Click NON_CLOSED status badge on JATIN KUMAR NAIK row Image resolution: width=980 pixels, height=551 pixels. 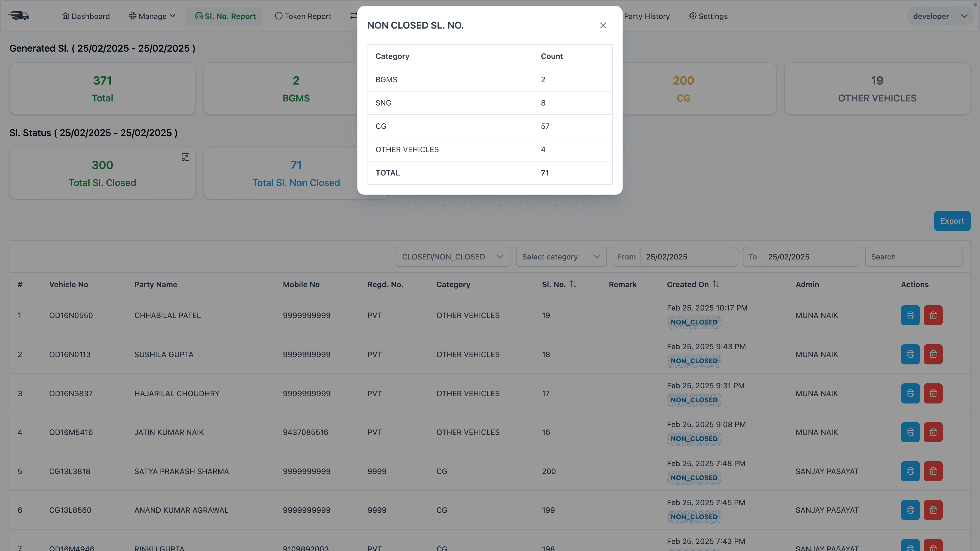pyautogui.click(x=694, y=439)
